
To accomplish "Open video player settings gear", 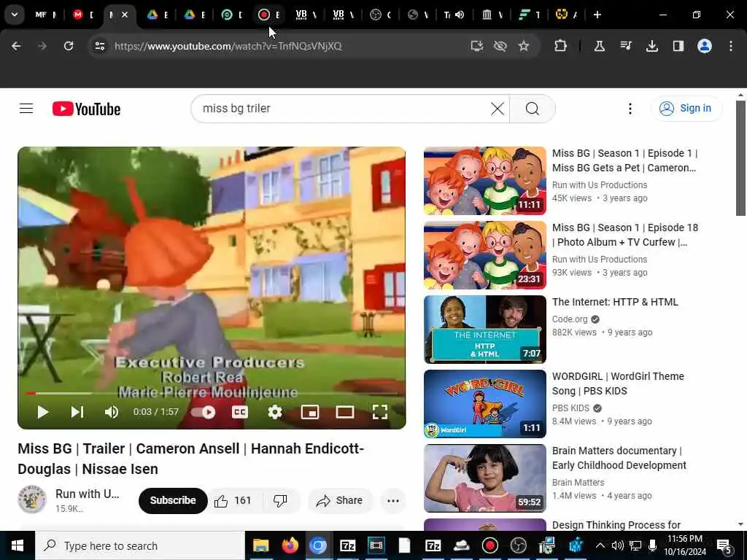I will click(x=275, y=412).
